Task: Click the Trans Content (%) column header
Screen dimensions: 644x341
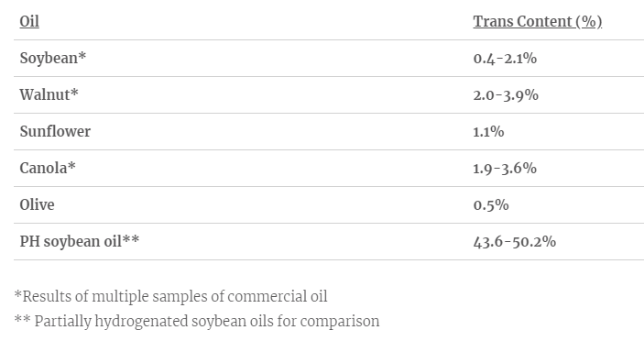Action: [537, 21]
